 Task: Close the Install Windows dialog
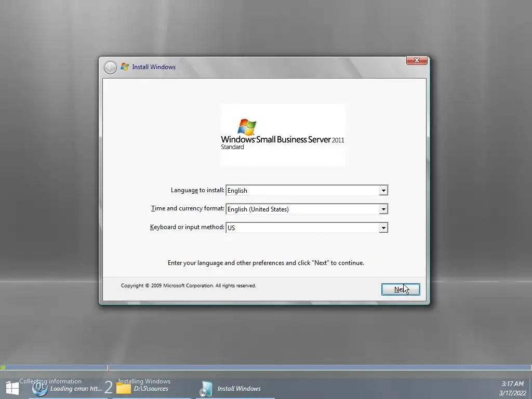tap(417, 60)
